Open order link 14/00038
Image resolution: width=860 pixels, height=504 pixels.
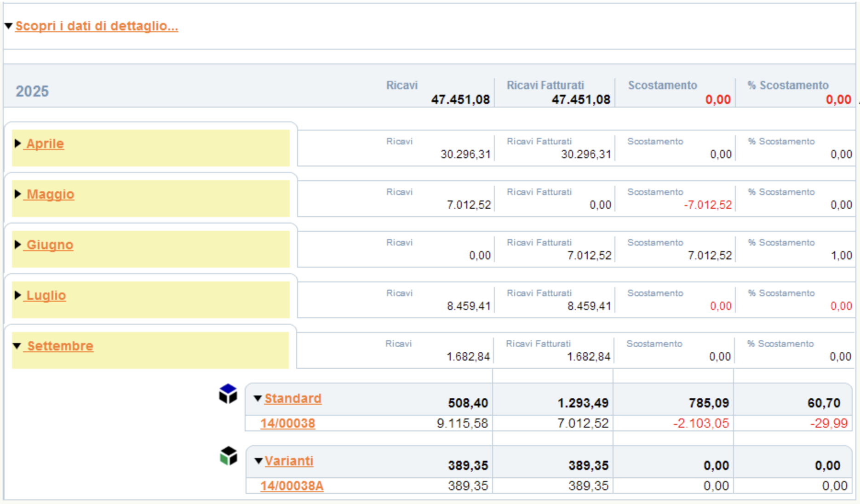point(287,423)
